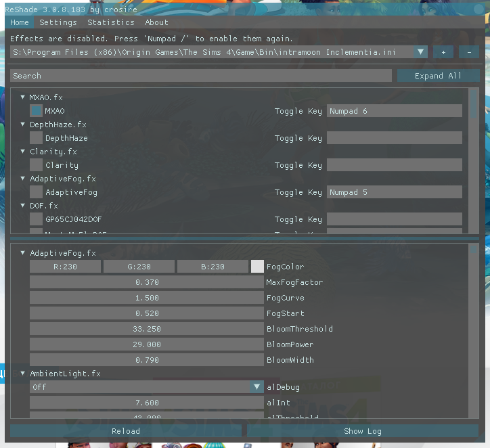Click the horizontal splitter bar between panels
This screenshot has height=448, width=490.
coord(245,239)
